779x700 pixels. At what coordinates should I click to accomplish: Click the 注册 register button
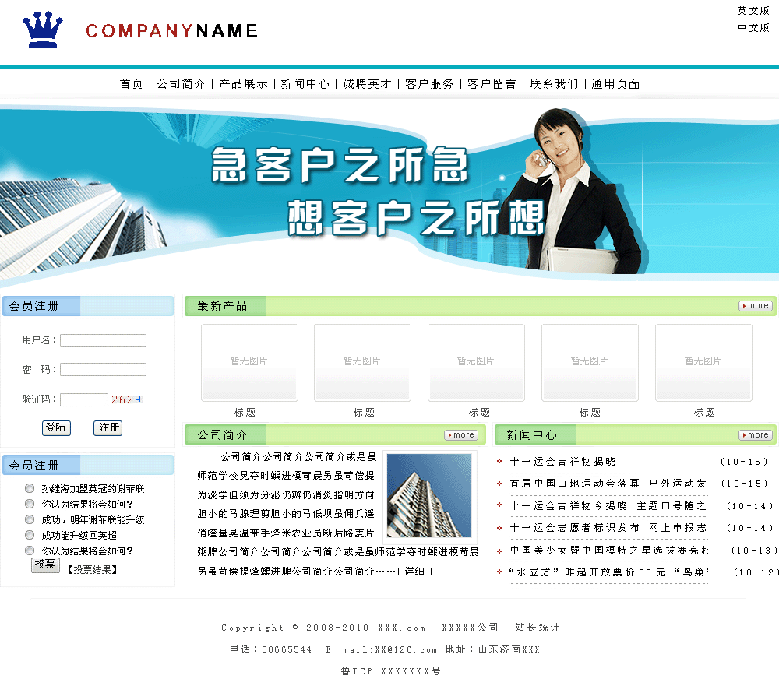click(108, 427)
